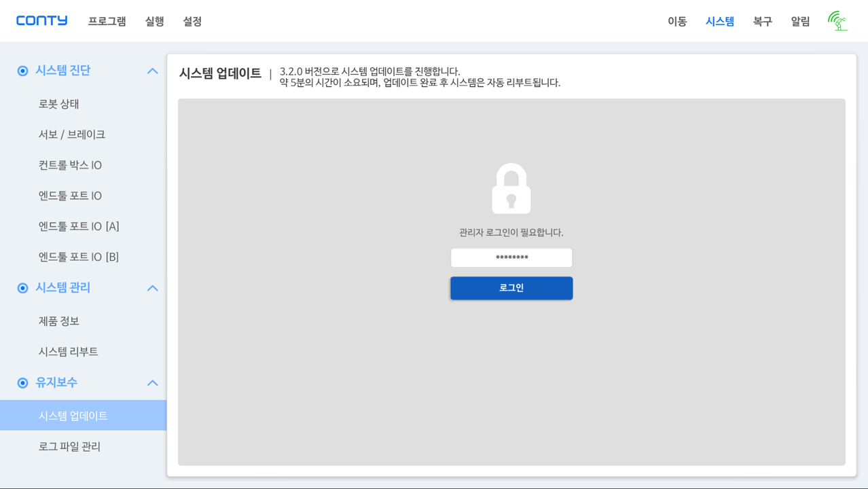
Task: Click the blue 로그인 button
Action: coord(511,288)
